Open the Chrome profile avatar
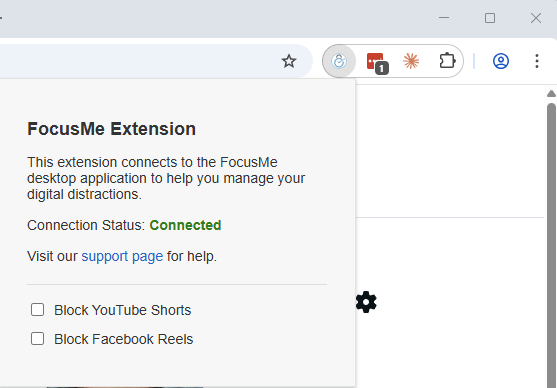Viewport: 557px width, 388px height. click(x=501, y=61)
